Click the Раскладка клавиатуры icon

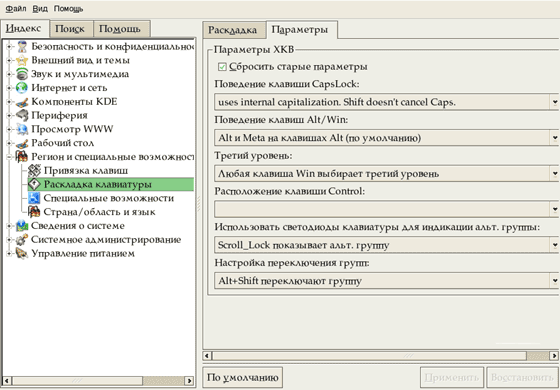pyautogui.click(x=34, y=185)
